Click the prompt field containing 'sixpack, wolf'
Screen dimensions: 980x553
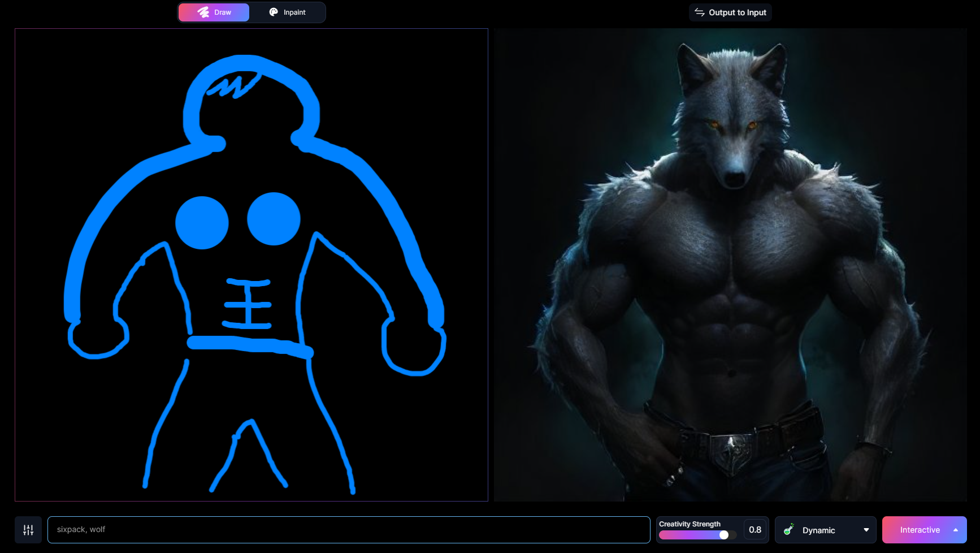[x=349, y=530]
